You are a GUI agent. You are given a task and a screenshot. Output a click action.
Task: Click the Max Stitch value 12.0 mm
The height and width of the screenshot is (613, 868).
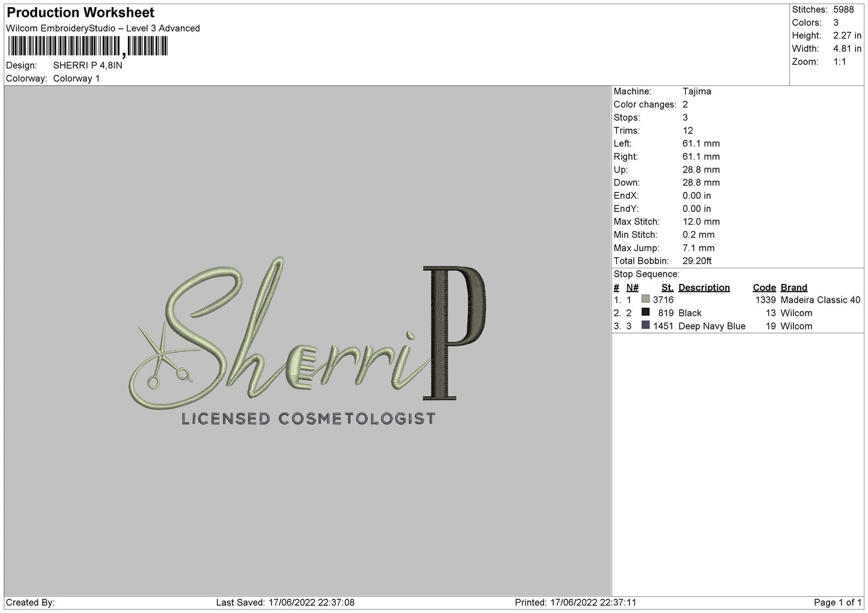[x=701, y=222]
